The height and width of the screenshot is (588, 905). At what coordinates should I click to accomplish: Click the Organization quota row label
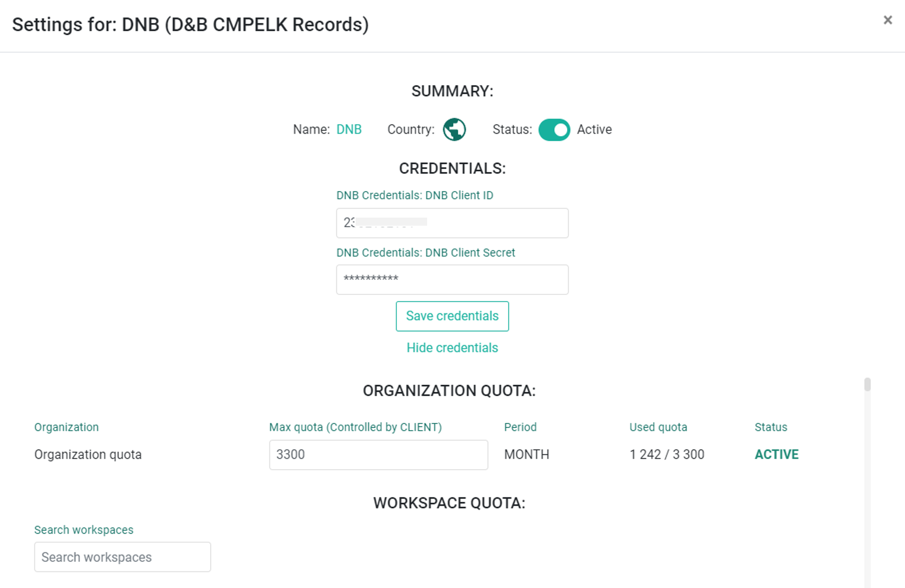pos(88,454)
